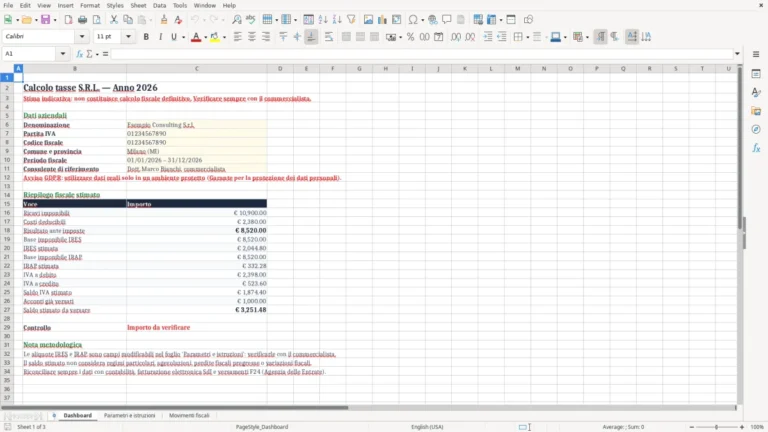Viewport: 768px width, 432px height.
Task: Run the Spelling check icon
Action: tap(251, 20)
